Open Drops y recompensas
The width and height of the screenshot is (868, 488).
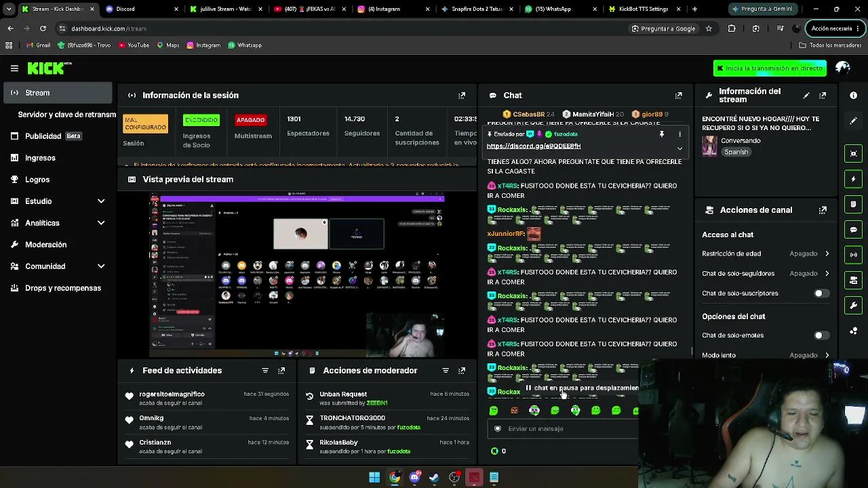58,288
